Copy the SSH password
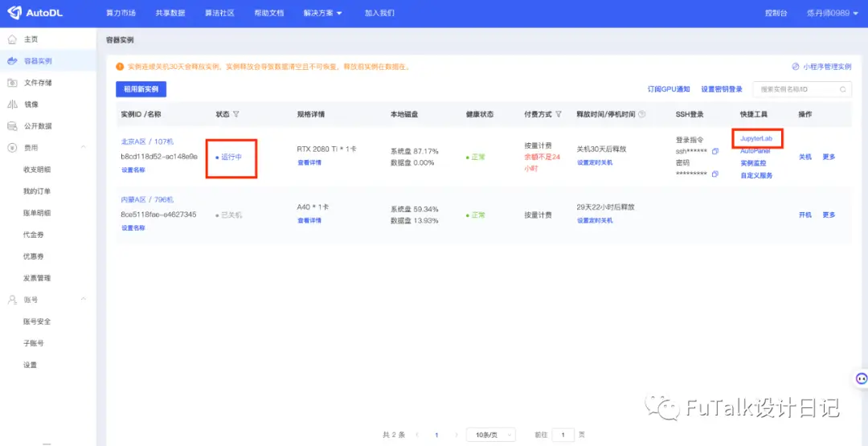The image size is (868, 446). (715, 174)
